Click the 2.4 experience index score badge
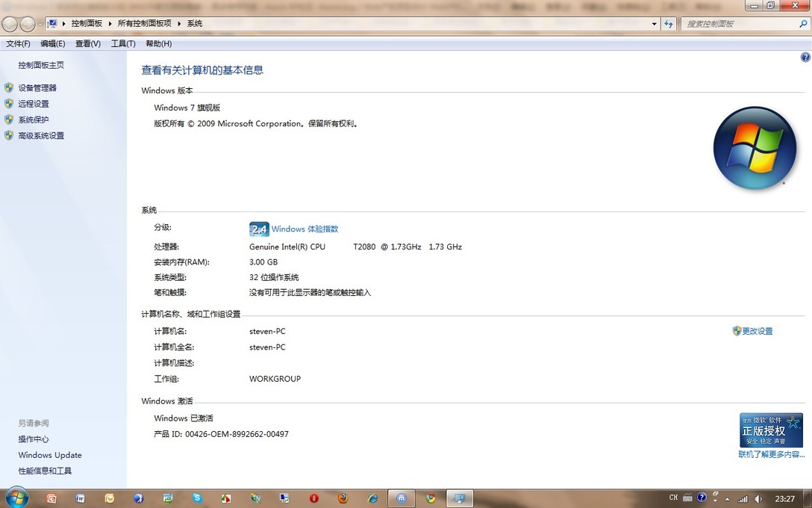Screen dimensions: 812x508 coord(259,229)
